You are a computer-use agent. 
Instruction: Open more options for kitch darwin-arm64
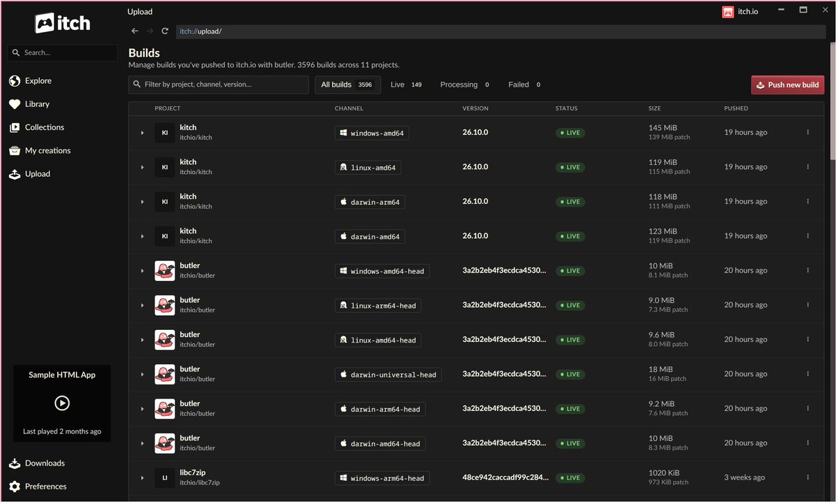[x=809, y=201]
